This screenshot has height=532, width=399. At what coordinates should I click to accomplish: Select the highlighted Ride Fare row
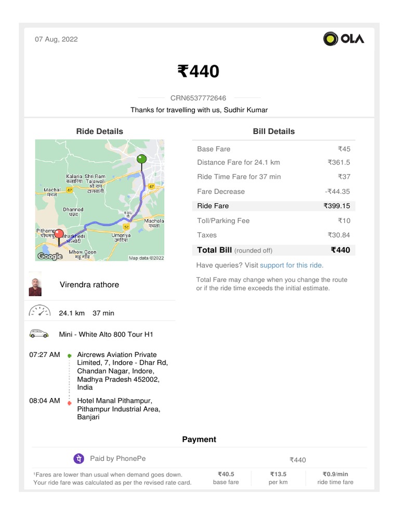(274, 206)
